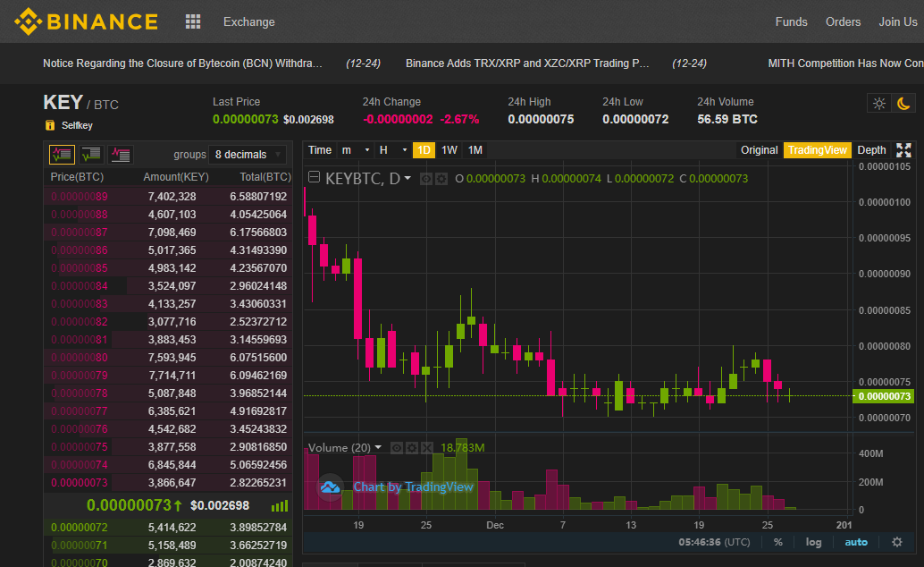Select sell order at price 0.00000080
This screenshot has height=567, width=924.
click(168, 358)
